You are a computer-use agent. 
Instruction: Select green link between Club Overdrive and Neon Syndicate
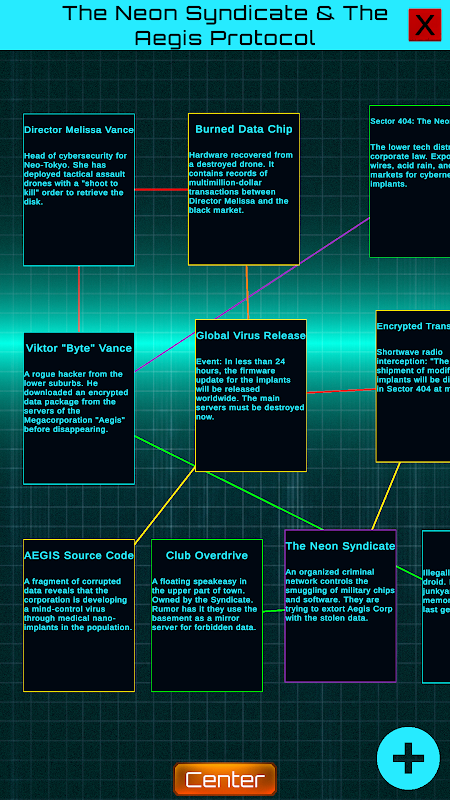click(274, 611)
